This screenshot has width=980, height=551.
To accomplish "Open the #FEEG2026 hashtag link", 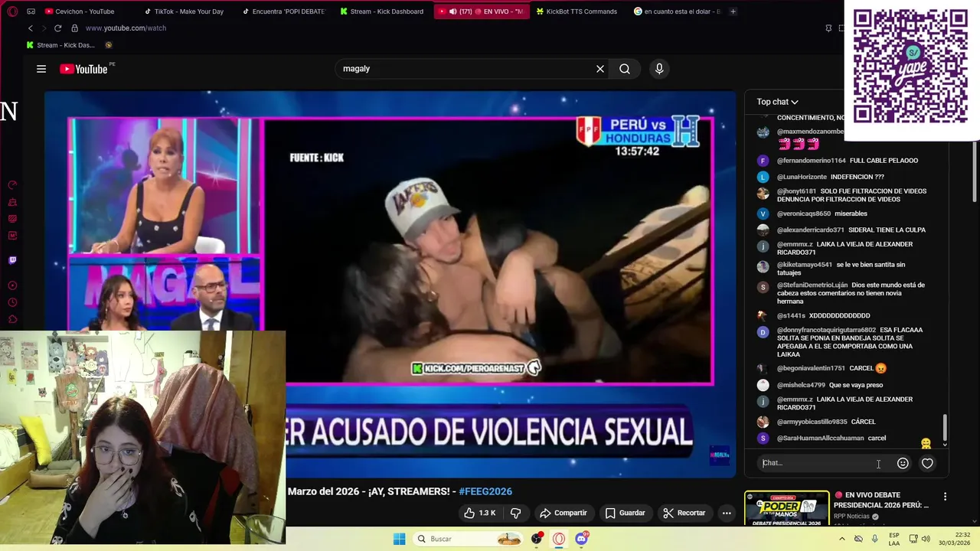I will [x=485, y=491].
